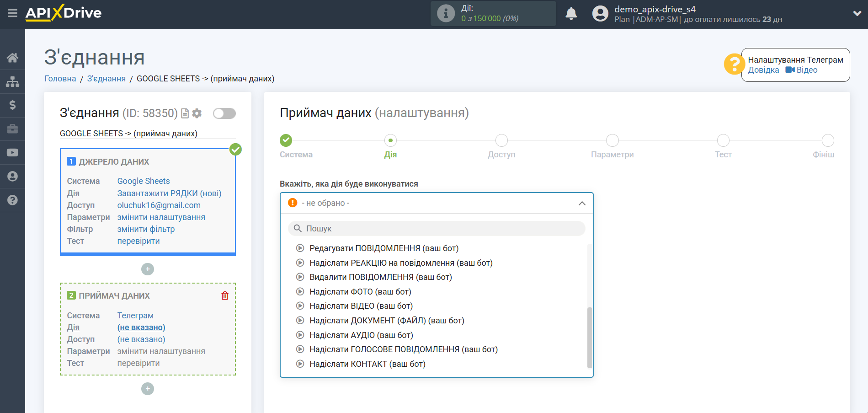Open the Home icon in the sidebar
The height and width of the screenshot is (413, 868).
coord(12,58)
